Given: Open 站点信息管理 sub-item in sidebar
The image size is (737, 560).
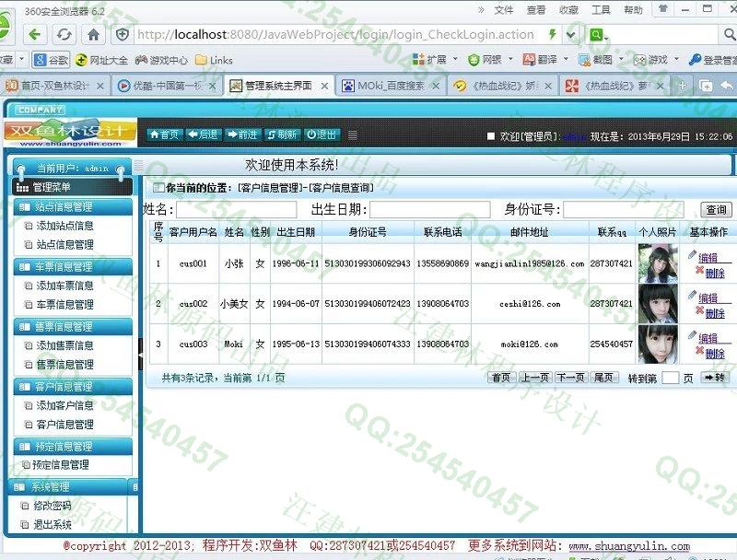Looking at the screenshot, I should coord(64,245).
